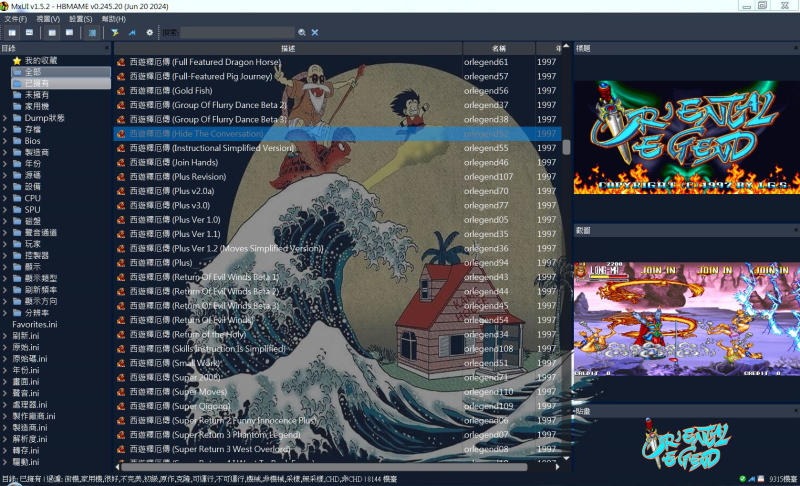Close the 標題 title image panel
The width and height of the screenshot is (800, 486).
click(796, 48)
